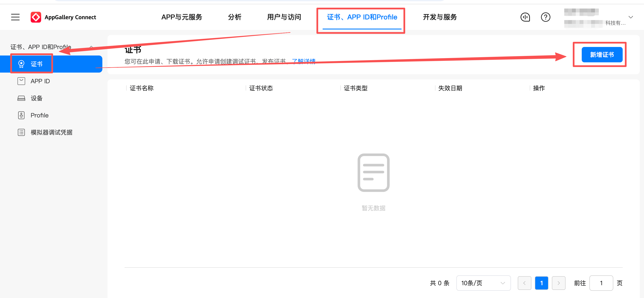
Task: Click the APP ID sidebar icon
Action: pos(21,81)
